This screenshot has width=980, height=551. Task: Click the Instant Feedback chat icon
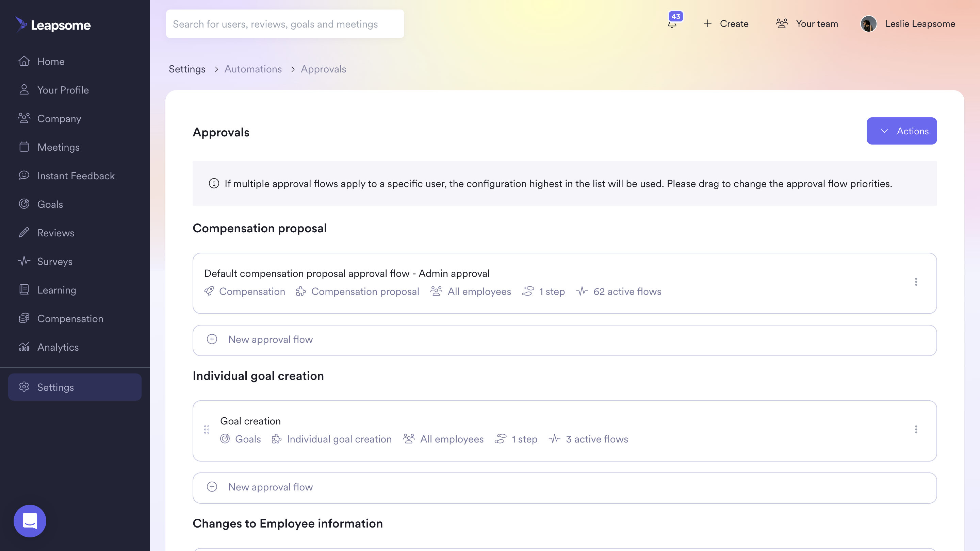tap(24, 175)
